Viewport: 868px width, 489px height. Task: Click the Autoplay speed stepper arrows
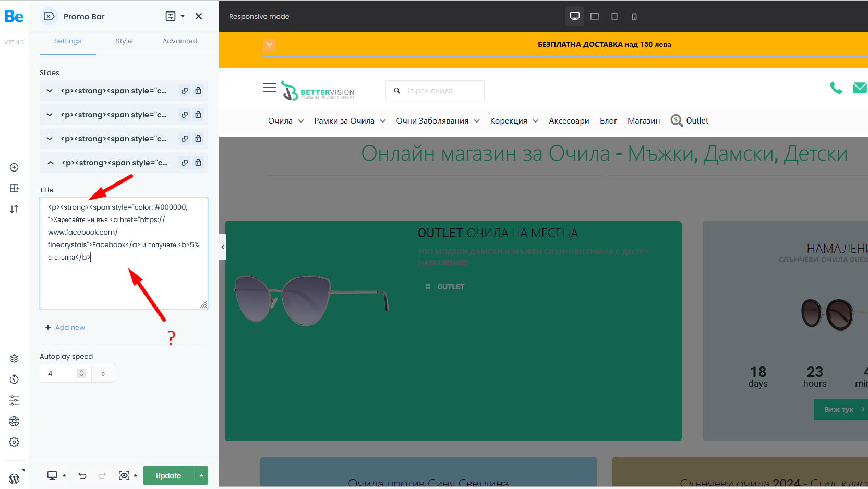pos(81,373)
